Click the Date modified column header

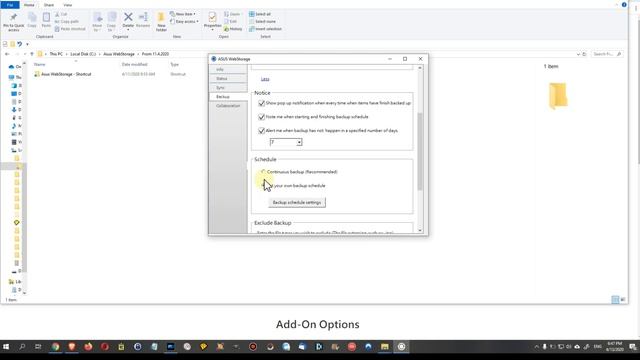coord(134,64)
